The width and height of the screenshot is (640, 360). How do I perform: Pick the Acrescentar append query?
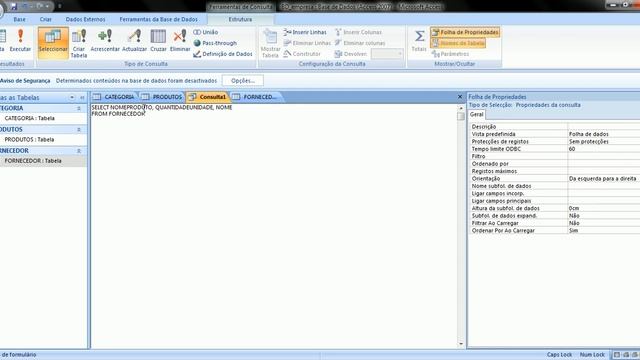click(105, 41)
